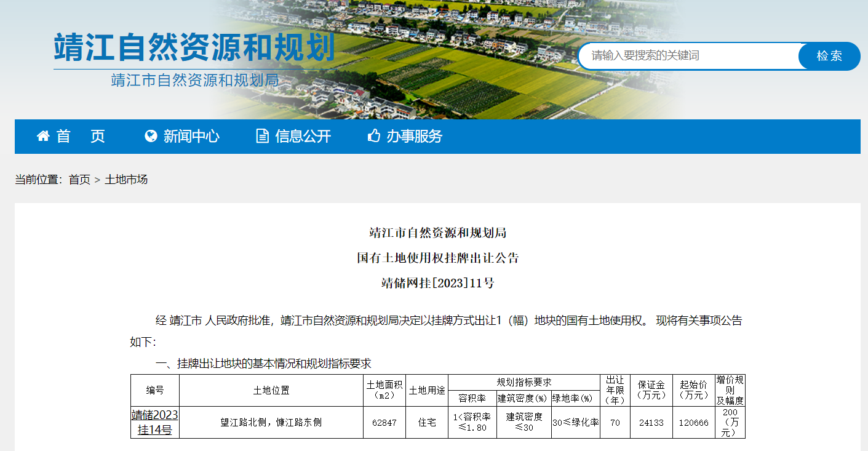
Task: Click the 增价规则及幅度 column header
Action: point(730,390)
